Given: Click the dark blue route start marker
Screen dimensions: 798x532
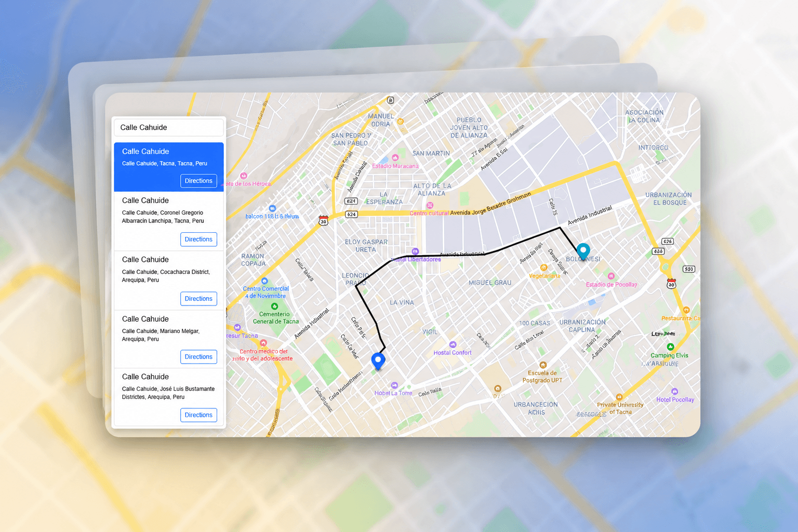Looking at the screenshot, I should 378,361.
